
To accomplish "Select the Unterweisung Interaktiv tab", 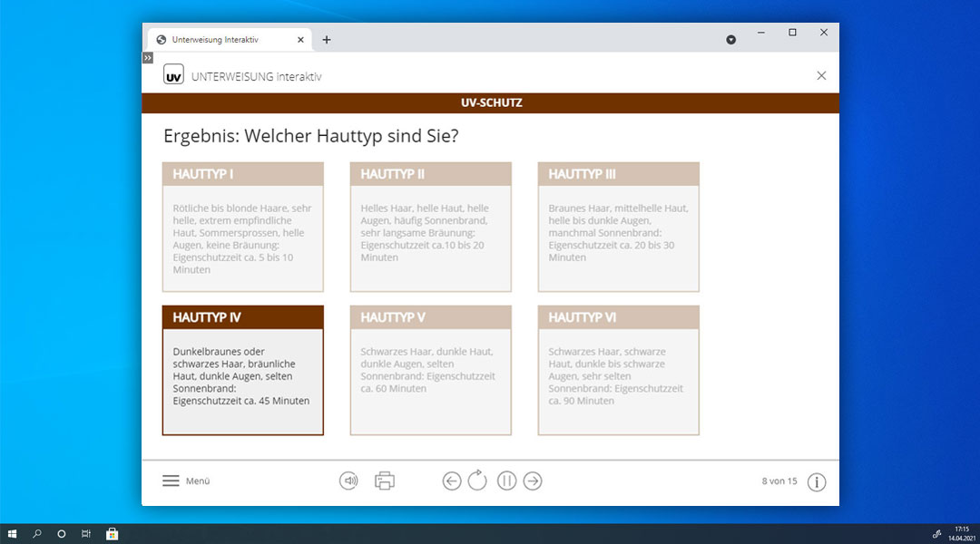I will coord(230,39).
